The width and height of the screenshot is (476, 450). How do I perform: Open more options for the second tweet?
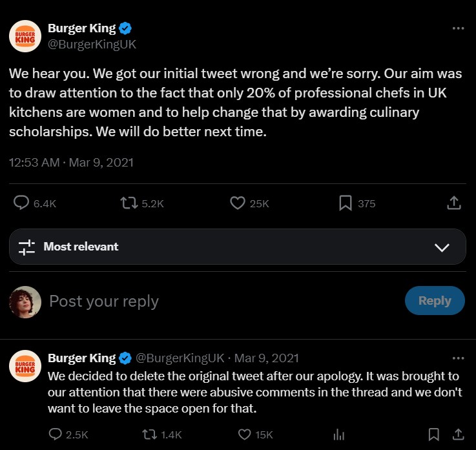point(458,358)
